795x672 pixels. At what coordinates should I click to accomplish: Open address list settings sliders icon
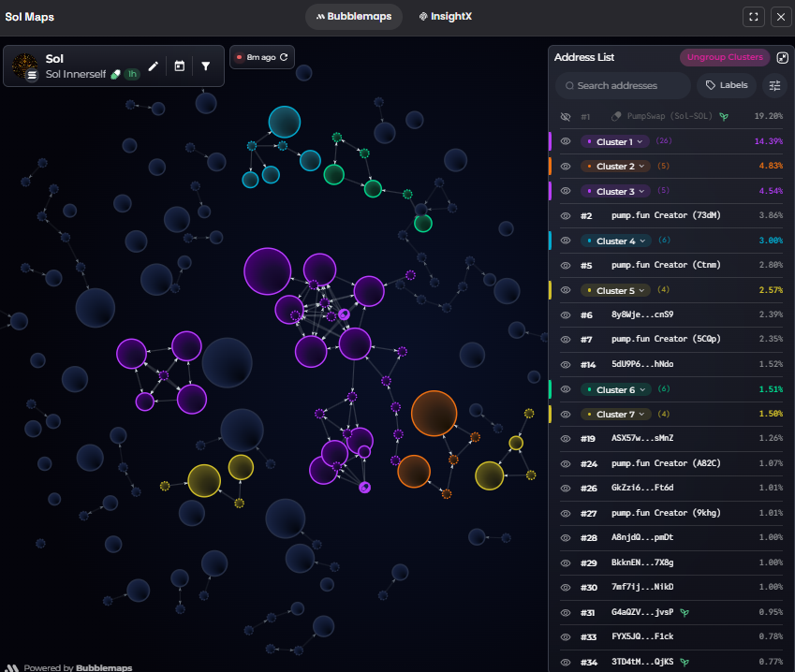pyautogui.click(x=774, y=86)
